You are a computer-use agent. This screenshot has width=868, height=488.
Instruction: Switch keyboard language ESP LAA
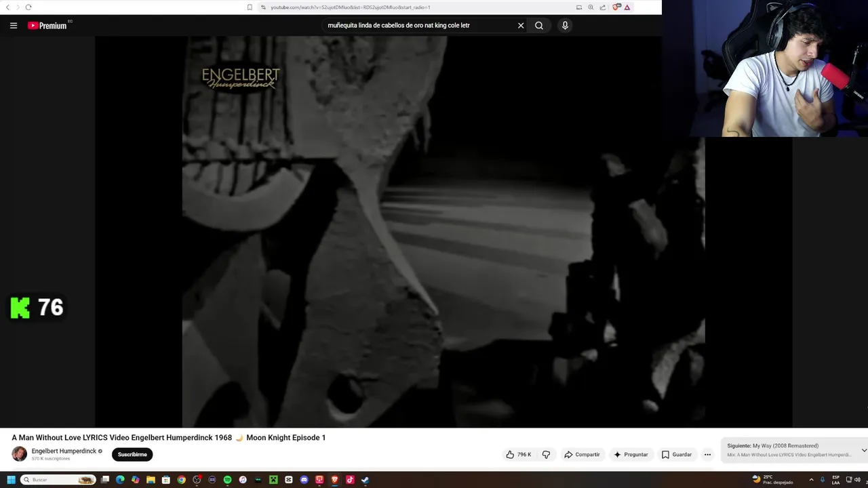[835, 480]
